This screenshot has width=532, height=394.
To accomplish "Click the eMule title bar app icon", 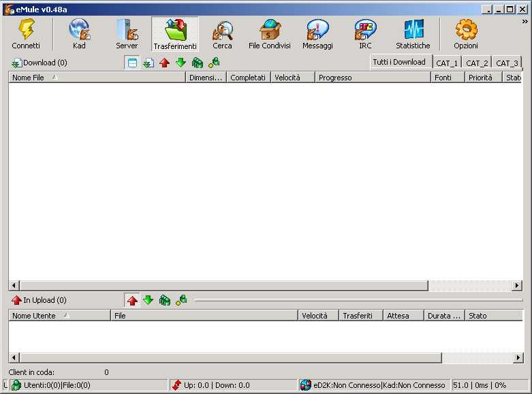I will [9, 10].
